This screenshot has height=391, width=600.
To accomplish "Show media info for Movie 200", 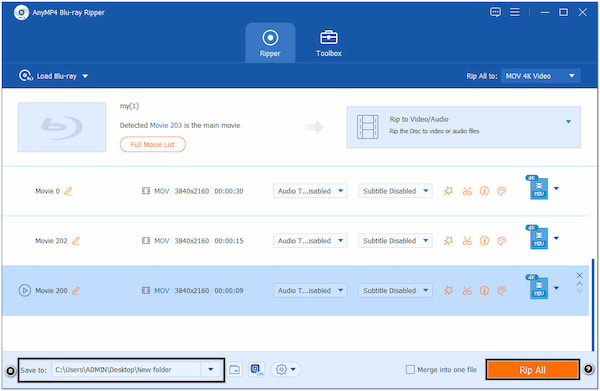I will (484, 290).
